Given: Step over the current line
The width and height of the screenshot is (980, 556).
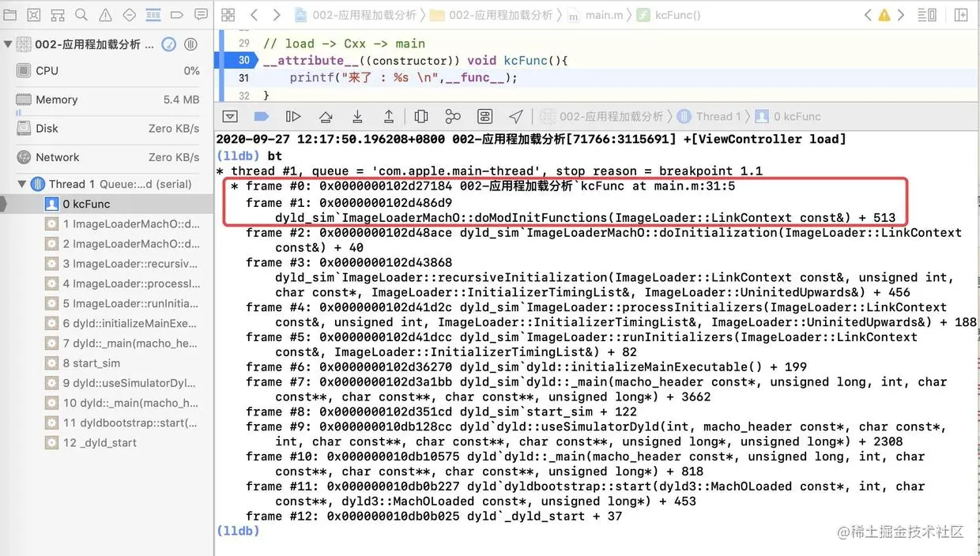Looking at the screenshot, I should pos(325,116).
